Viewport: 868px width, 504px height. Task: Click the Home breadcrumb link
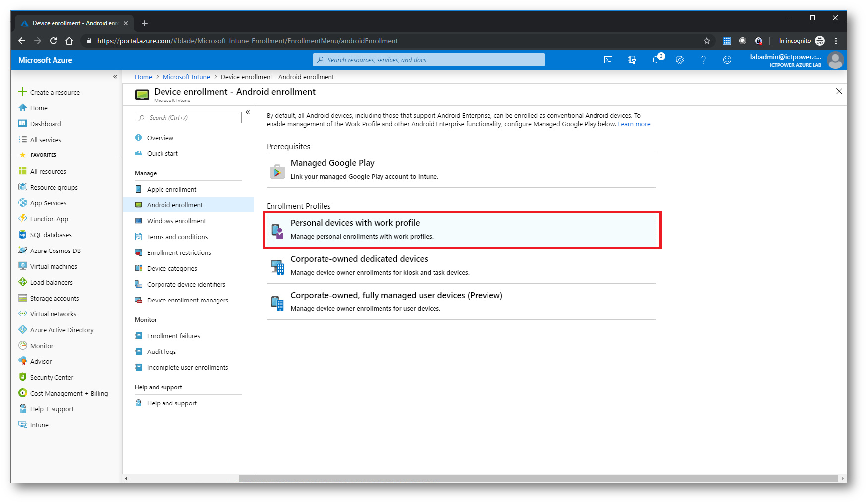(x=143, y=77)
